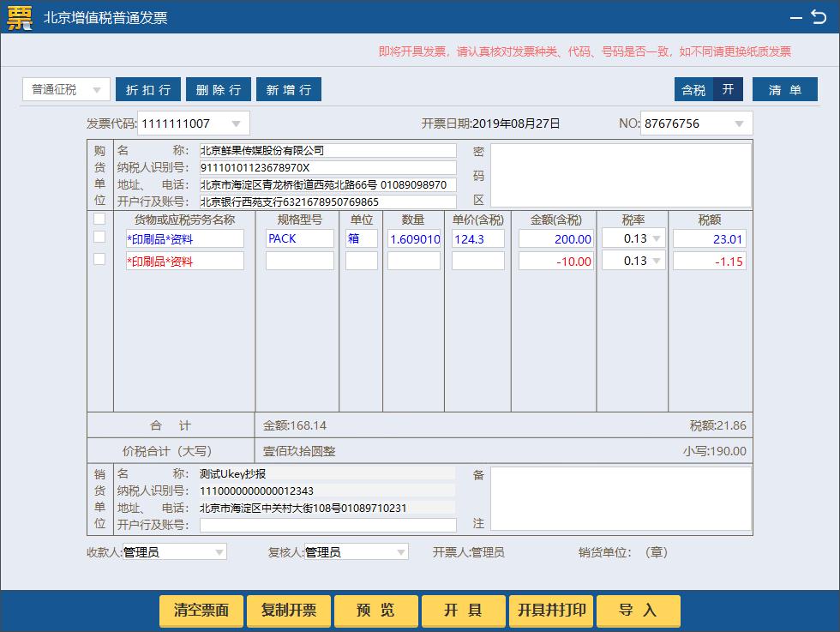Preview the invoice via 预览
This screenshot has height=632, width=840.
tap(375, 611)
